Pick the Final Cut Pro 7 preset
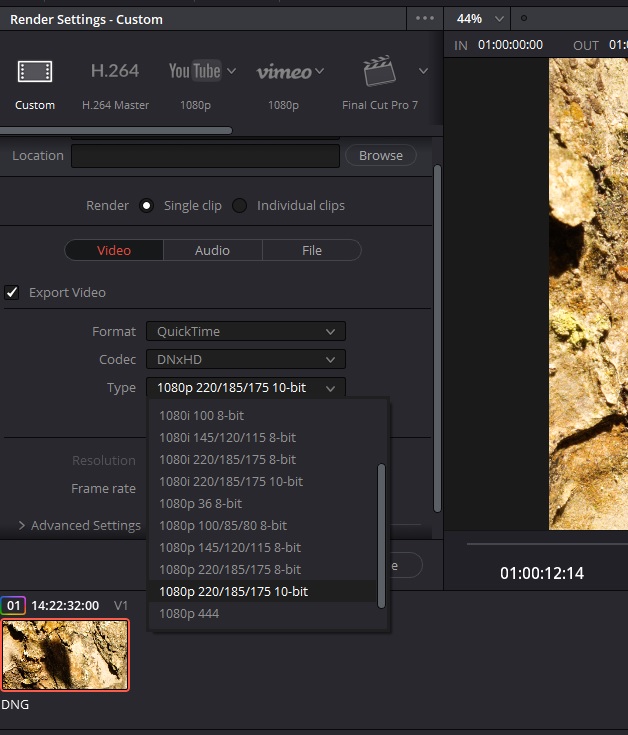This screenshot has width=628, height=735. pos(379,72)
